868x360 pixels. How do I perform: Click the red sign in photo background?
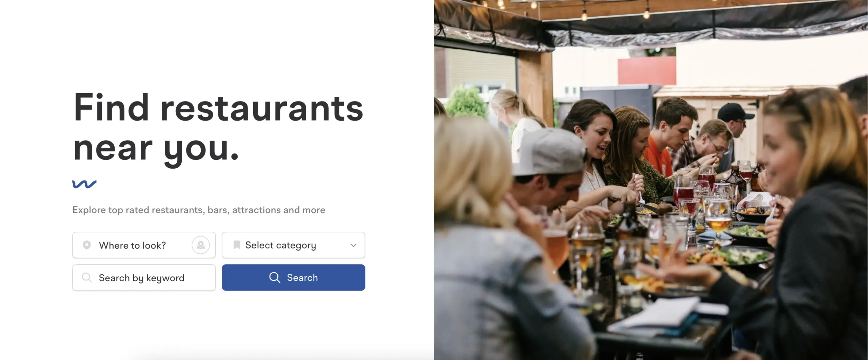[647, 71]
